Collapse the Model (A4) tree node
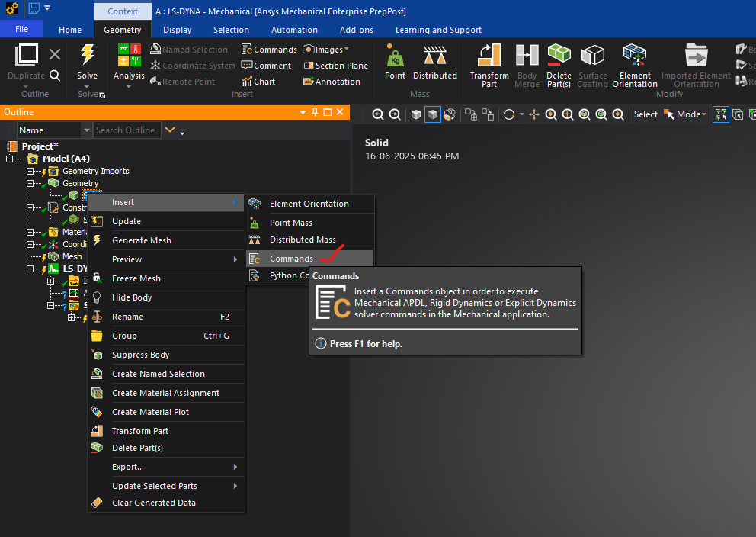The image size is (756, 537). pos(10,159)
